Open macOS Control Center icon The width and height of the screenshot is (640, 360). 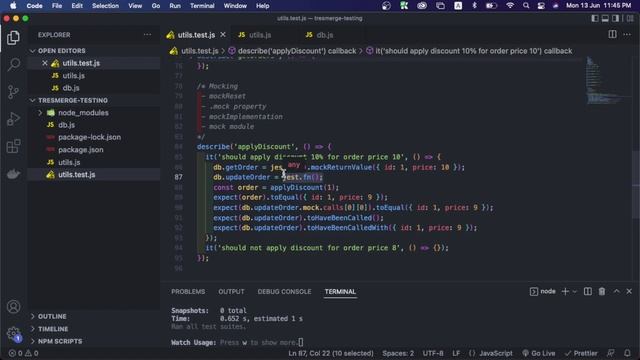[541, 6]
